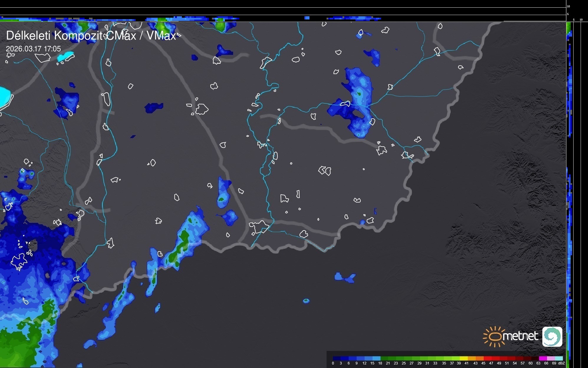Click the metnet wordmark text
This screenshot has height=368, width=588.
click(x=520, y=336)
